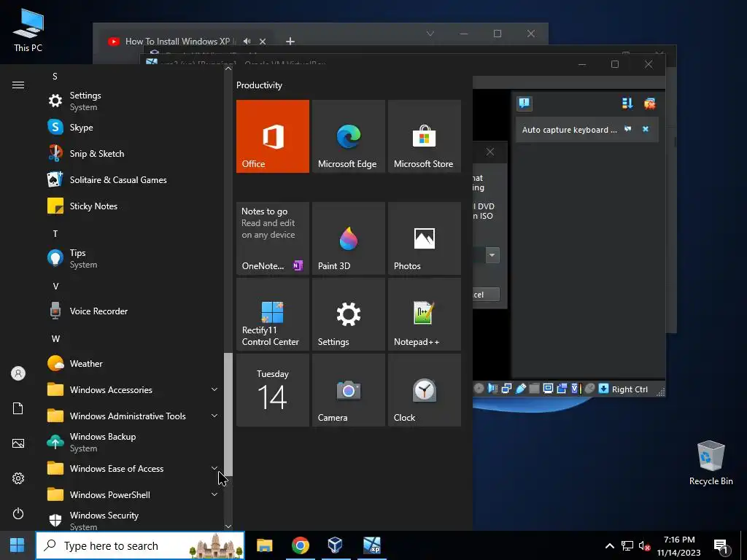Launch Paint 3D tile
This screenshot has height=560, width=747.
348,238
